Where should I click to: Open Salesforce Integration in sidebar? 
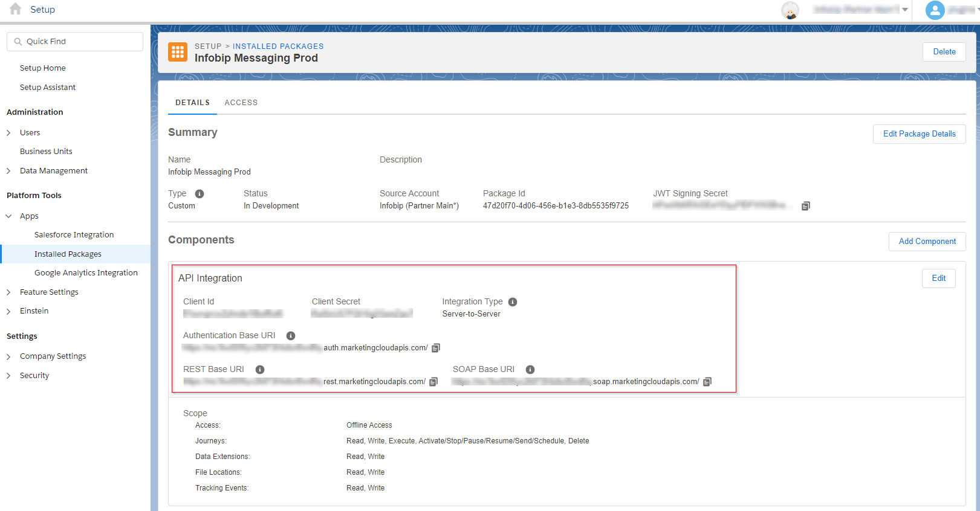pyautogui.click(x=74, y=235)
